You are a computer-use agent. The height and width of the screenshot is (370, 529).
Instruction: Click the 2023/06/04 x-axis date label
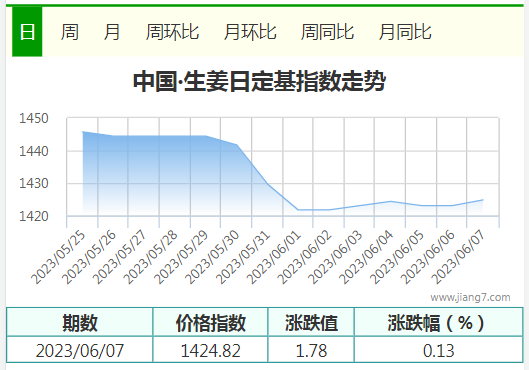(366, 257)
